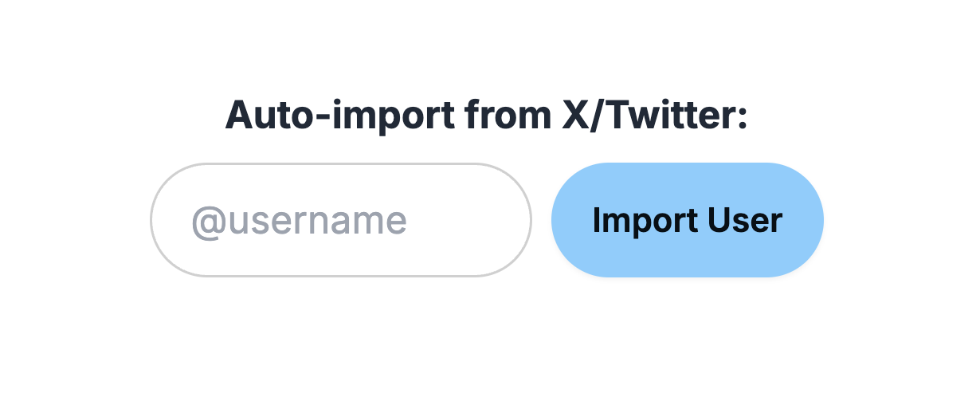
Task: Click the word Import on the button
Action: pyautogui.click(x=642, y=221)
